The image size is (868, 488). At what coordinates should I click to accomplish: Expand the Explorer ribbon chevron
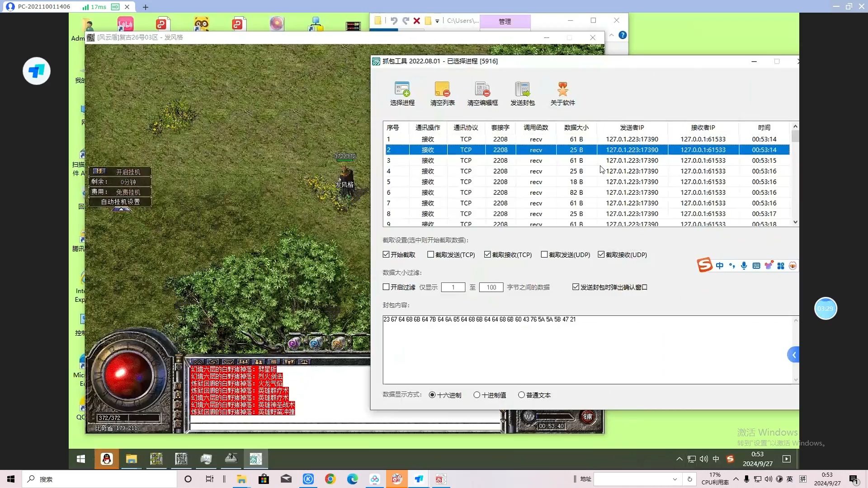pyautogui.click(x=611, y=35)
